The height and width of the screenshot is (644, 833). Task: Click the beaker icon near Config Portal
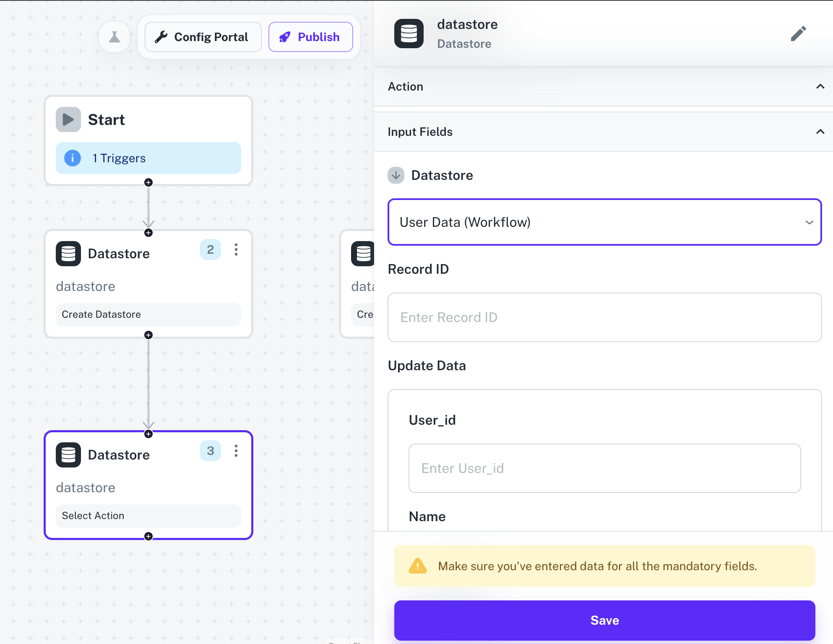click(115, 37)
